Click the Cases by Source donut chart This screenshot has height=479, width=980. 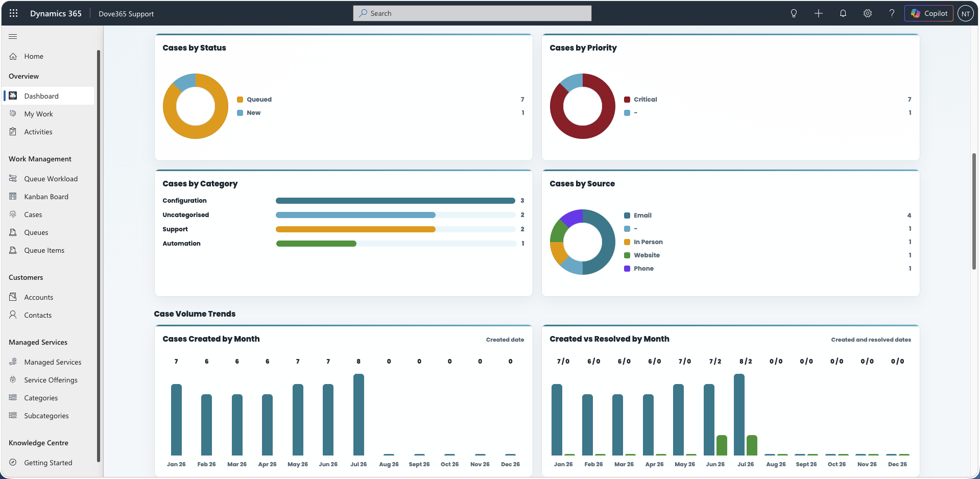click(x=583, y=242)
